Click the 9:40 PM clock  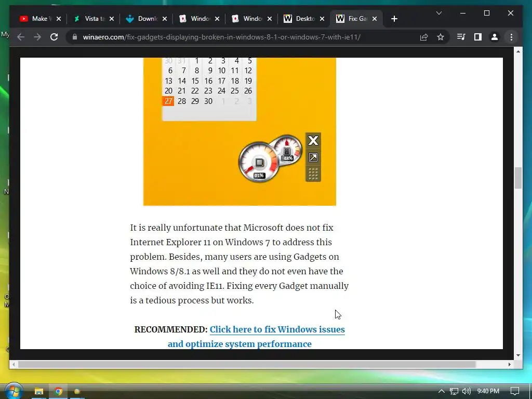click(x=488, y=391)
